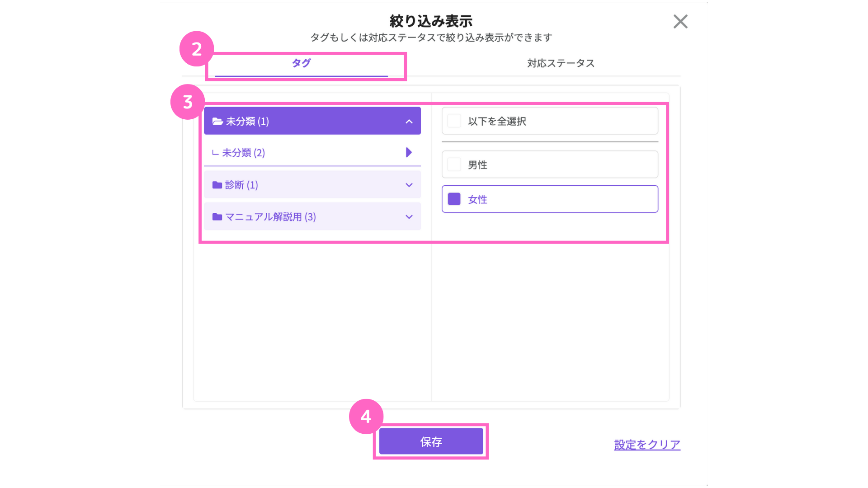Viewport: 868px width, 488px height.
Task: Check the 男性 tag checkbox
Action: (454, 164)
